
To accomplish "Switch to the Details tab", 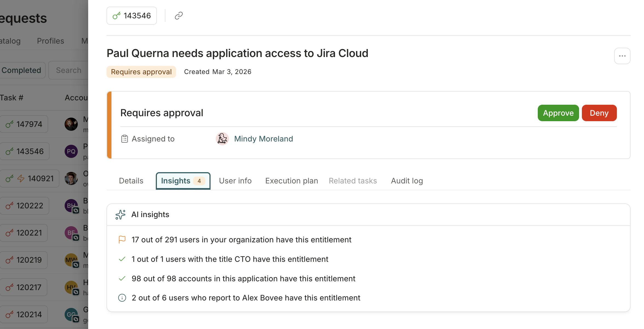I will [131, 181].
